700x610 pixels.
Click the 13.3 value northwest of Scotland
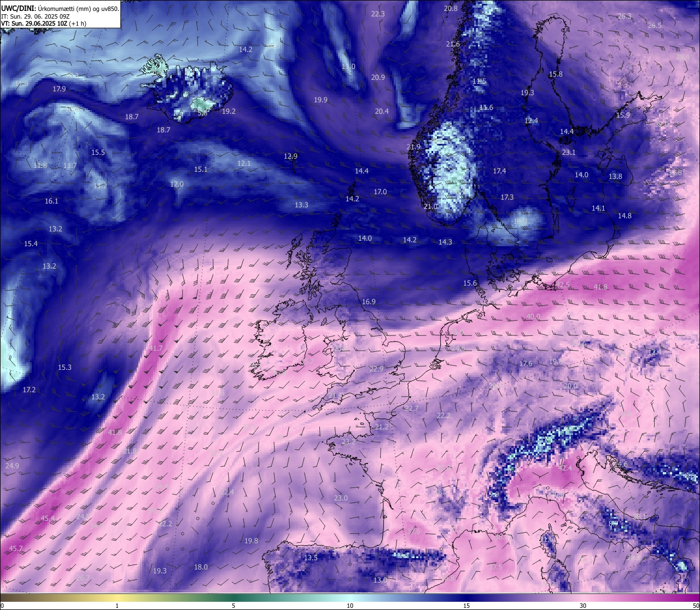pyautogui.click(x=301, y=205)
